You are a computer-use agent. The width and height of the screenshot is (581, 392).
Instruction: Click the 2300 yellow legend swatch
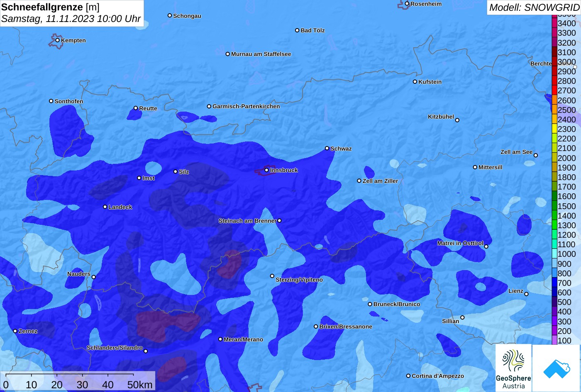tap(554, 129)
